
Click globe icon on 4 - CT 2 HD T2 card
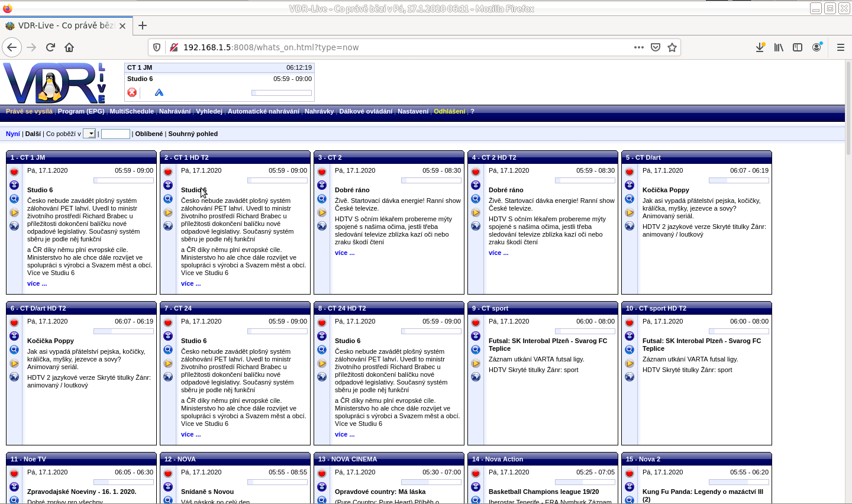point(476,226)
